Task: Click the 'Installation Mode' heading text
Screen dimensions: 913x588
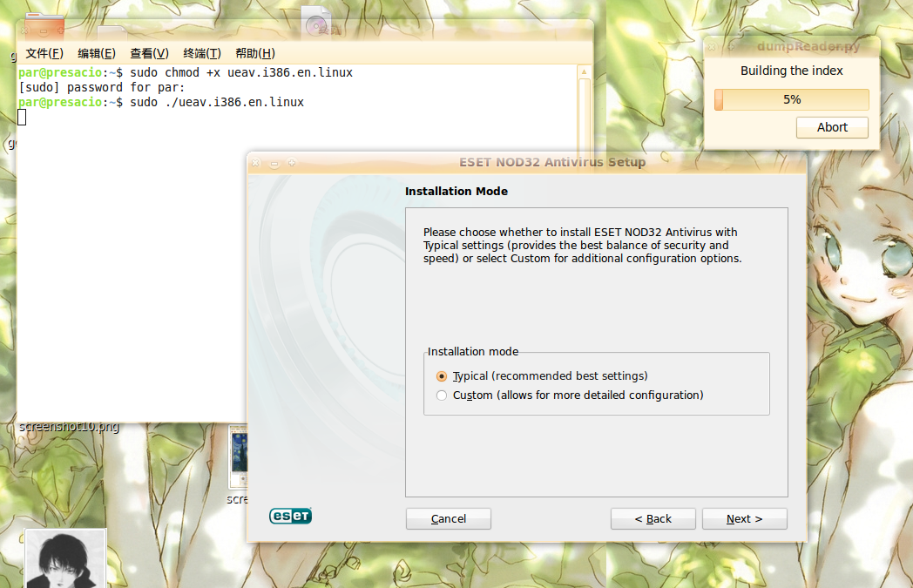Action: click(456, 192)
